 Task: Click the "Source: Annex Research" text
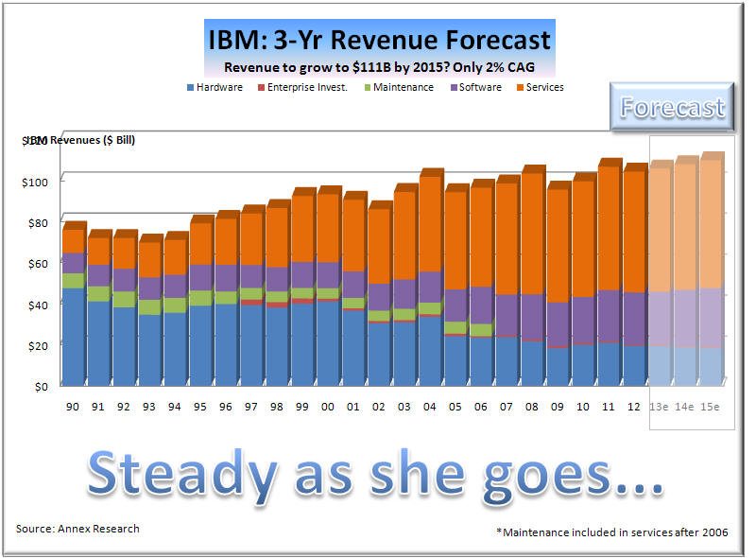pyautogui.click(x=77, y=529)
